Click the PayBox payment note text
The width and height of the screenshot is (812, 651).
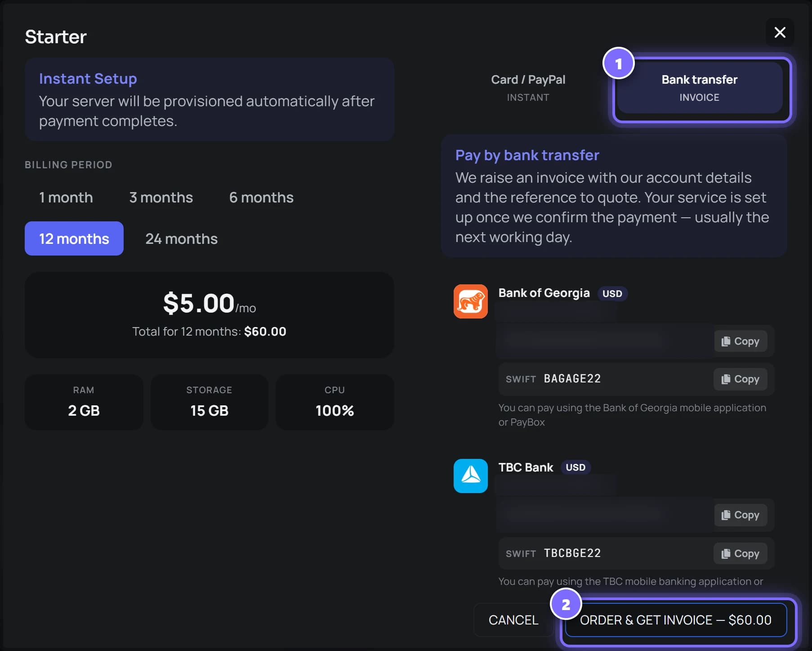coord(632,415)
